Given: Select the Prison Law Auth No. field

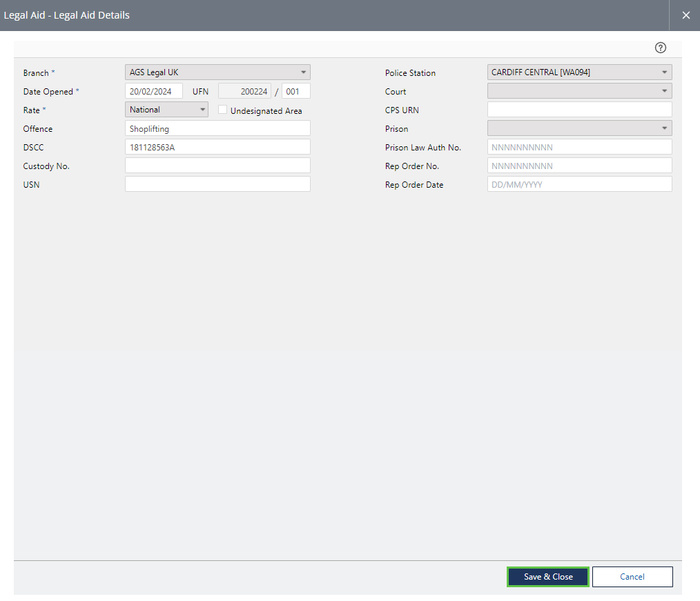Looking at the screenshot, I should click(x=579, y=147).
